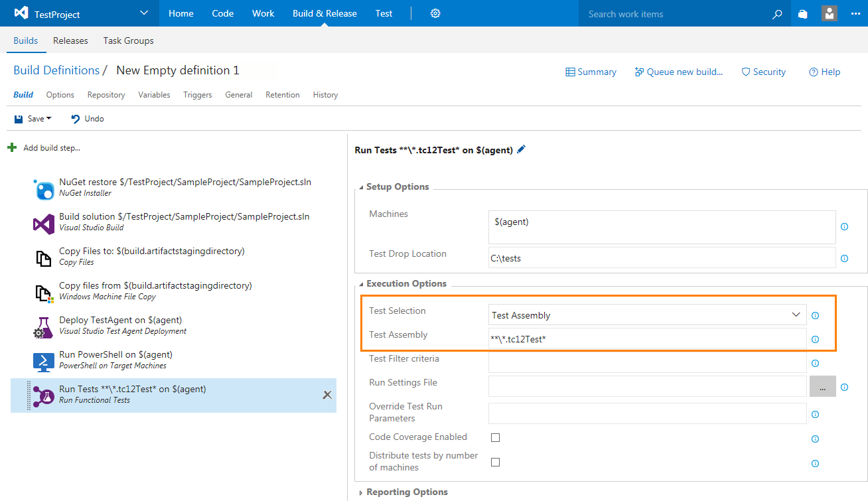
Task: Click the info icon next to Machines
Action: coord(844,227)
